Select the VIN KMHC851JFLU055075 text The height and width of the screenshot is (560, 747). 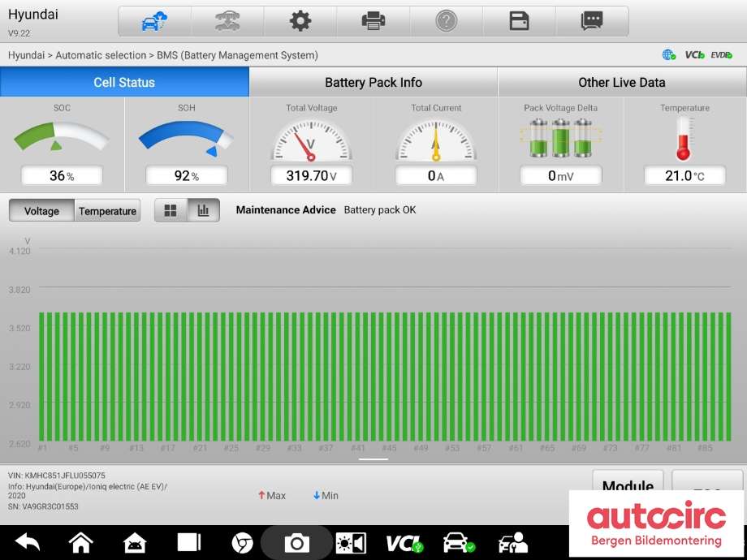[x=57, y=476]
